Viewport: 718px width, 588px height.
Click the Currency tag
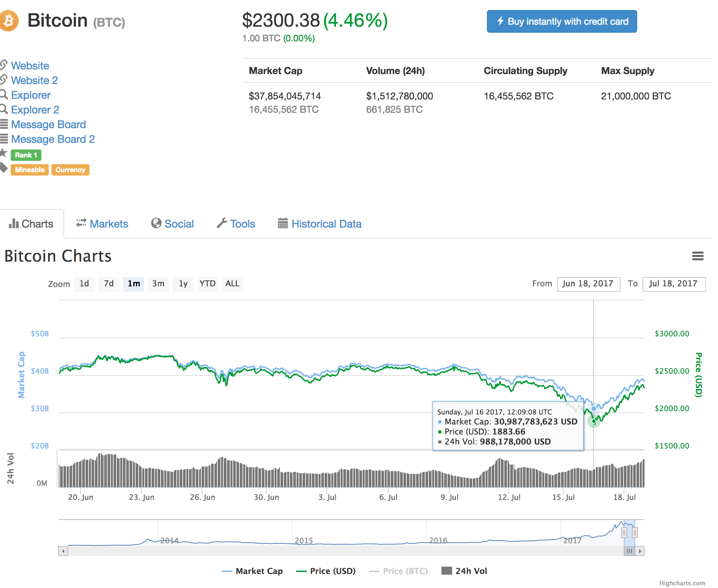click(70, 170)
